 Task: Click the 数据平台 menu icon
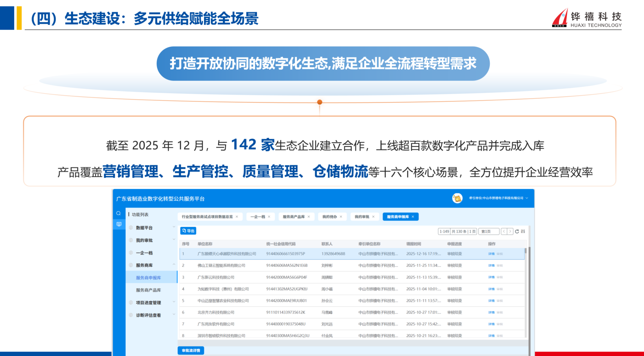point(131,228)
